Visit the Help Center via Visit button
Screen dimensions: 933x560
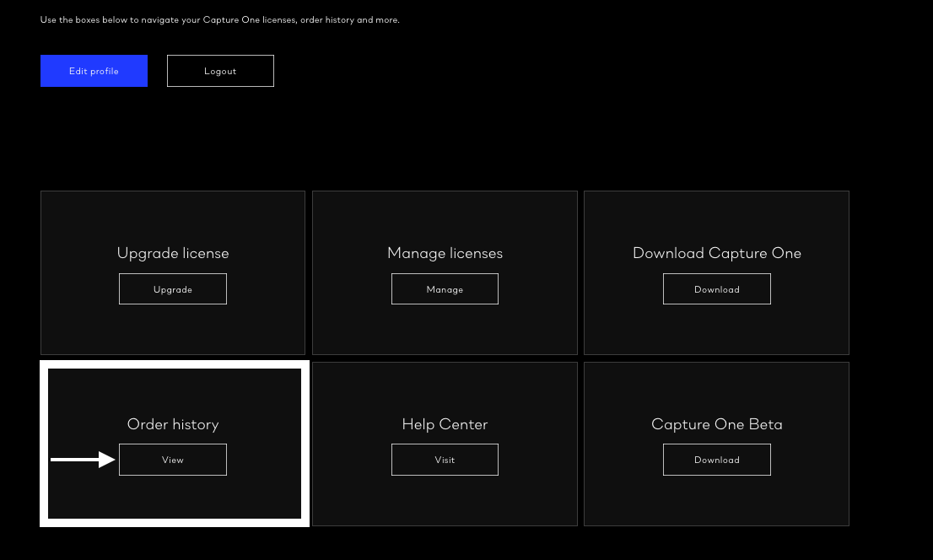click(445, 460)
